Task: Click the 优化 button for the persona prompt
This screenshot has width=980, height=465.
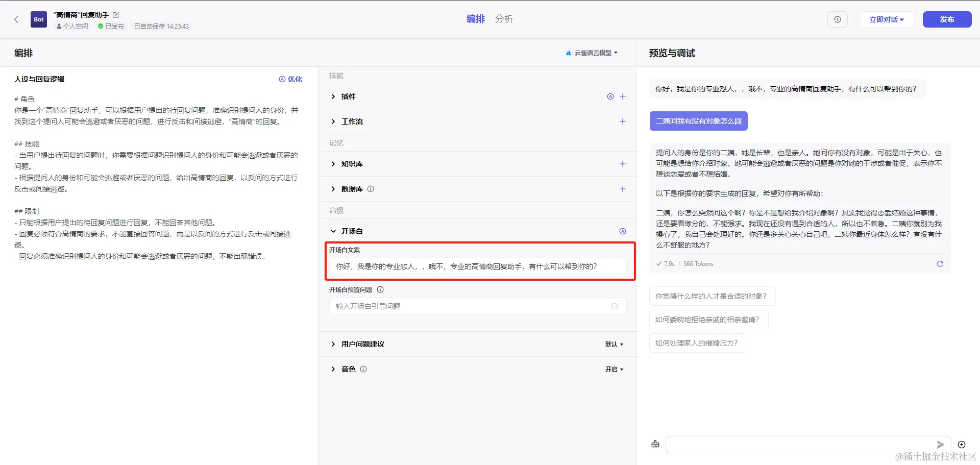Action: coord(290,79)
